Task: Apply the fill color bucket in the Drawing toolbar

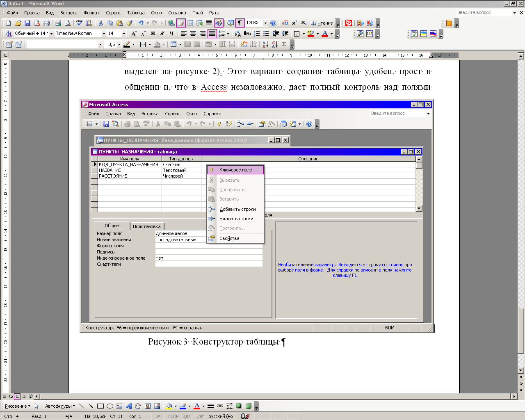Action: (x=169, y=406)
